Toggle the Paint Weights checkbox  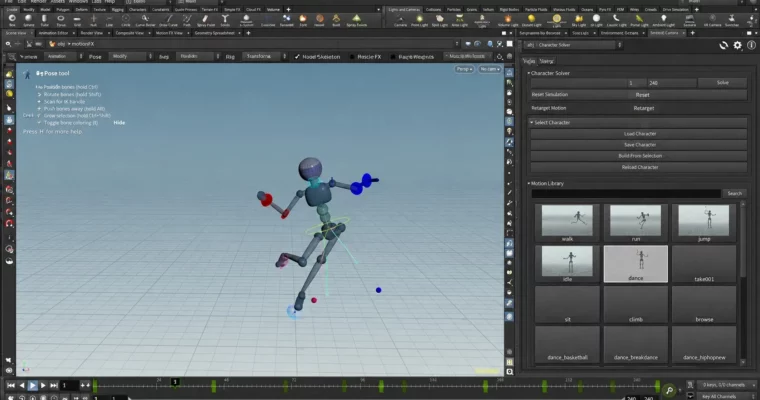[x=393, y=57]
